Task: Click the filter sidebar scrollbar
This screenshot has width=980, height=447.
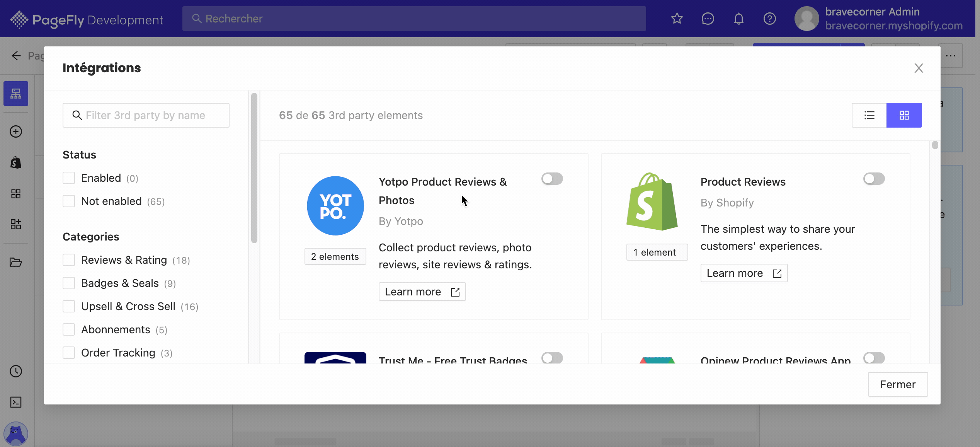Action: pos(254,168)
